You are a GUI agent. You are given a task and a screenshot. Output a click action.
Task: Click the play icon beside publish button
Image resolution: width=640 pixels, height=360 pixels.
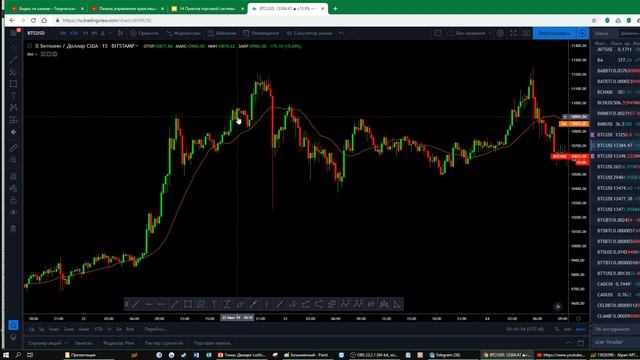pyautogui.click(x=582, y=33)
